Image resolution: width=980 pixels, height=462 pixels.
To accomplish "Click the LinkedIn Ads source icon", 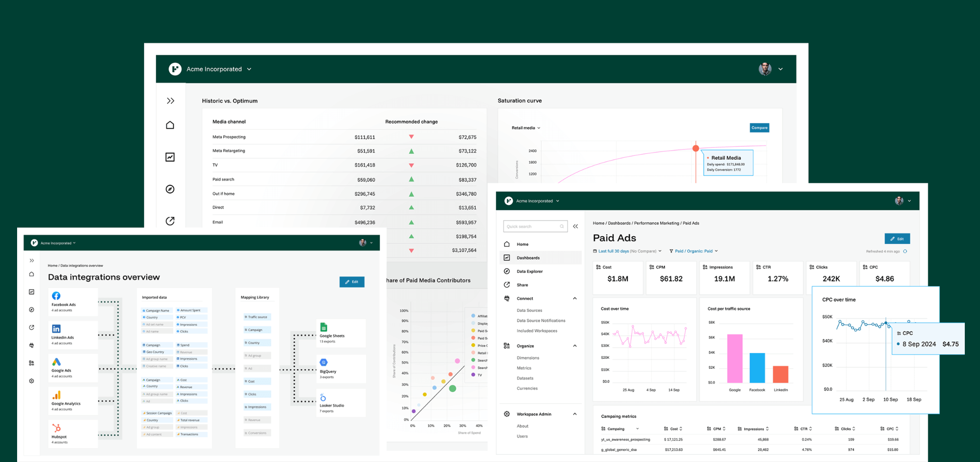I will coord(56,329).
